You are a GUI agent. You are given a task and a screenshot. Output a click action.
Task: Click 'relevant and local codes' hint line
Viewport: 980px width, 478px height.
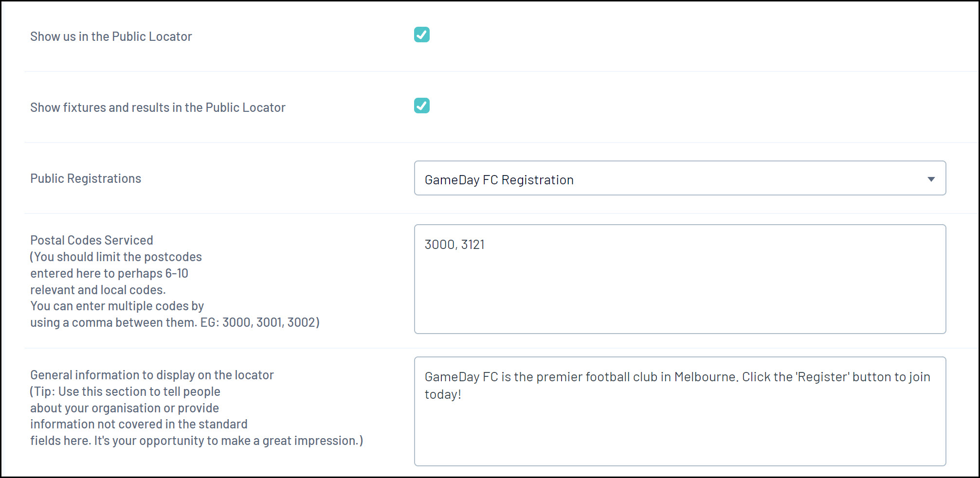pos(98,290)
